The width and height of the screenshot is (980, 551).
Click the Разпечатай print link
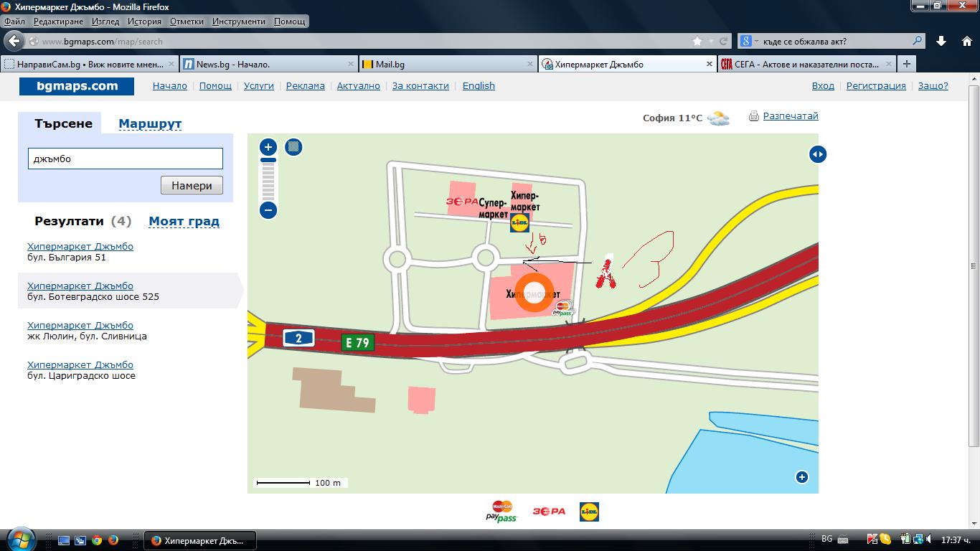click(x=790, y=116)
